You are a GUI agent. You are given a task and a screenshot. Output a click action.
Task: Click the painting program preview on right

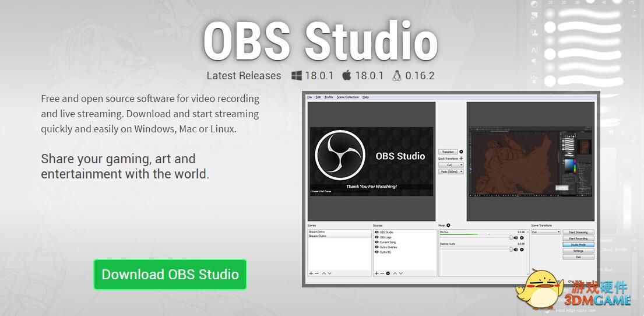point(530,161)
